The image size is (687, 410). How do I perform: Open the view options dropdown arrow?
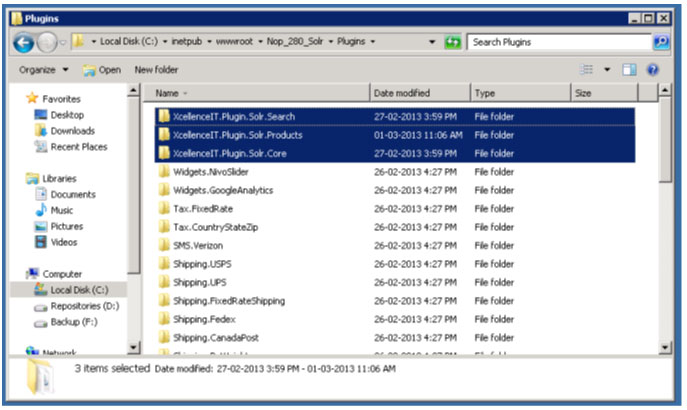[x=607, y=70]
